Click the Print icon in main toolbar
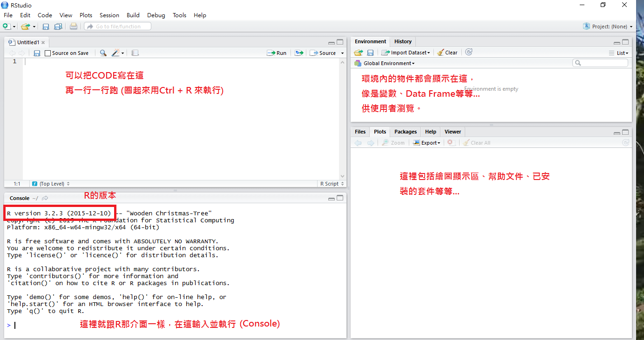 [x=74, y=27]
